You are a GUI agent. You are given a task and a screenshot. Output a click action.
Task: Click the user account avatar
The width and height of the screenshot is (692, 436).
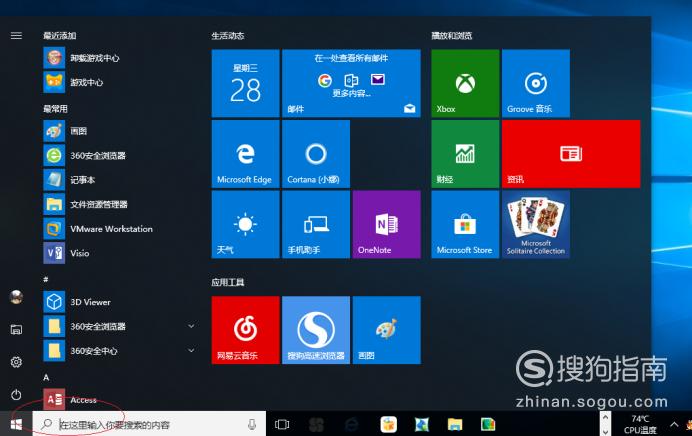coord(16,297)
